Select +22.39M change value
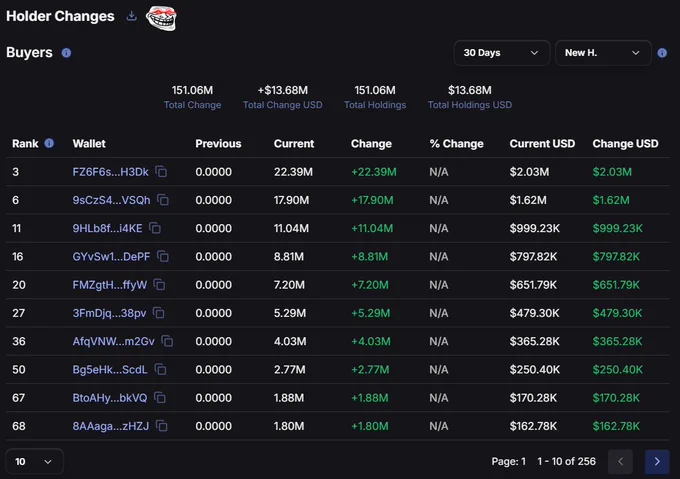 374,172
